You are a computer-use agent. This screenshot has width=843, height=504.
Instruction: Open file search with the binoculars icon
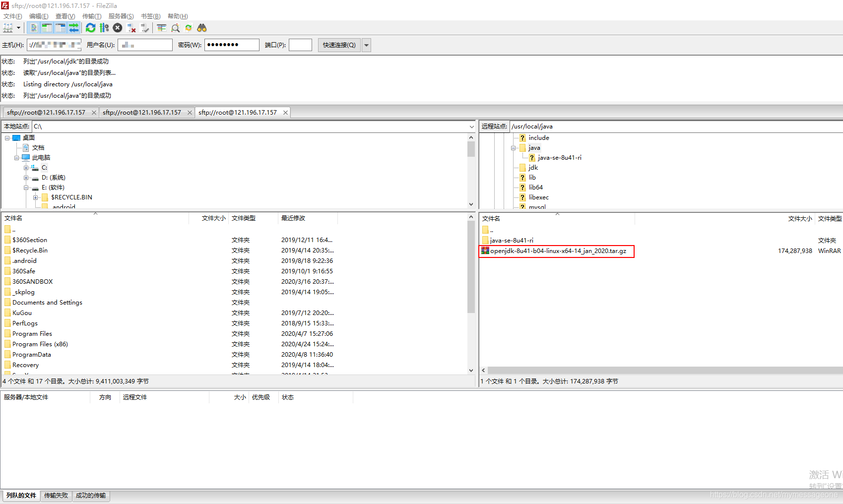pos(201,28)
